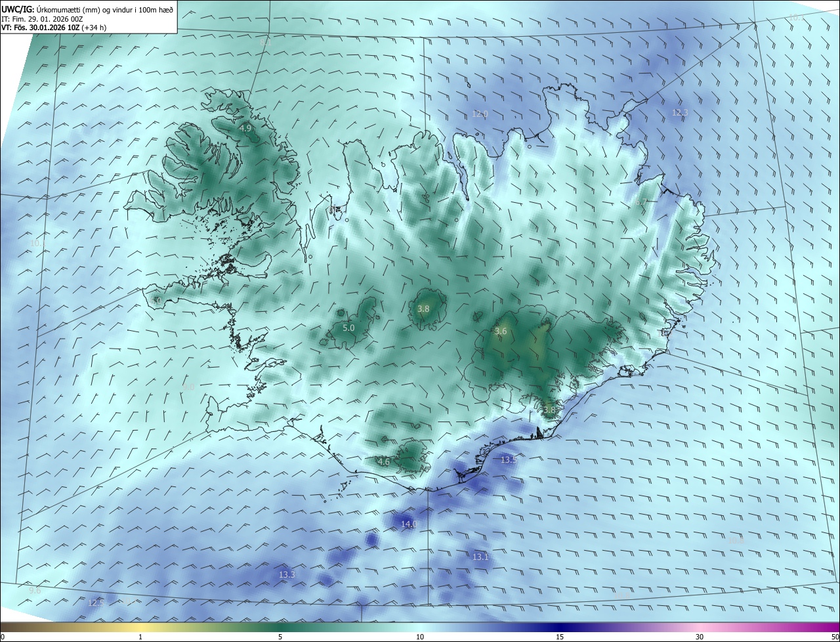Screen dimensions: 840x642
Task: Click the 15 tick on the color scale
Action: [560, 637]
